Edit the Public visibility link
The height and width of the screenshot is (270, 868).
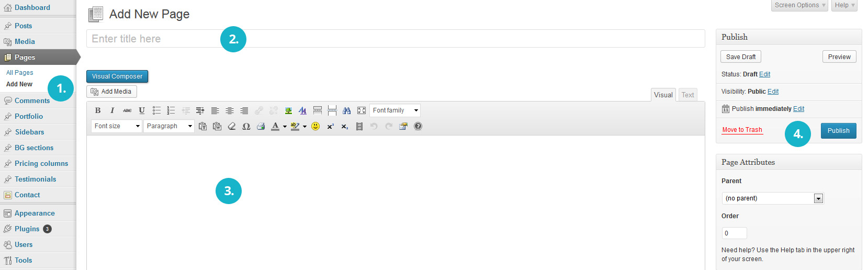(773, 92)
